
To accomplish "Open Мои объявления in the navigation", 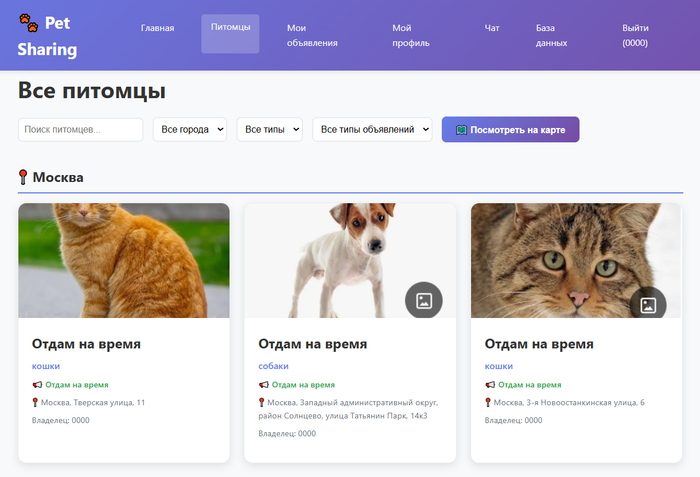I will (x=312, y=35).
